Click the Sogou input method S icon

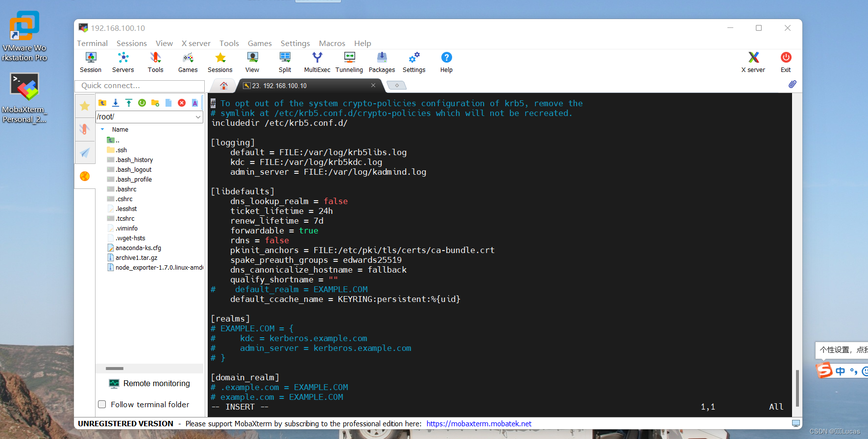pyautogui.click(x=824, y=370)
